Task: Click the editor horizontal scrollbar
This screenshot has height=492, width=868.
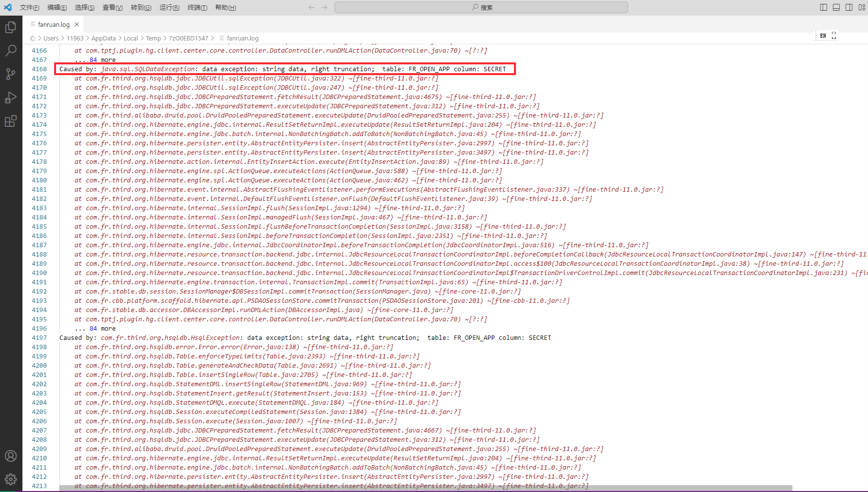Action: pyautogui.click(x=426, y=488)
